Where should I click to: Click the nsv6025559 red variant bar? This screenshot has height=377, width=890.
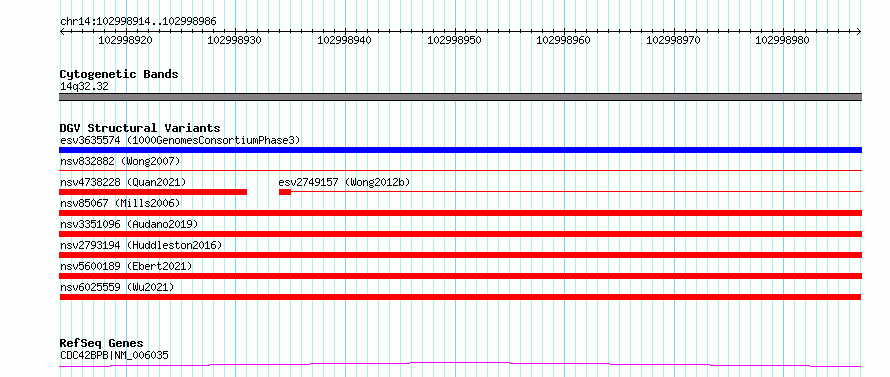(x=460, y=297)
